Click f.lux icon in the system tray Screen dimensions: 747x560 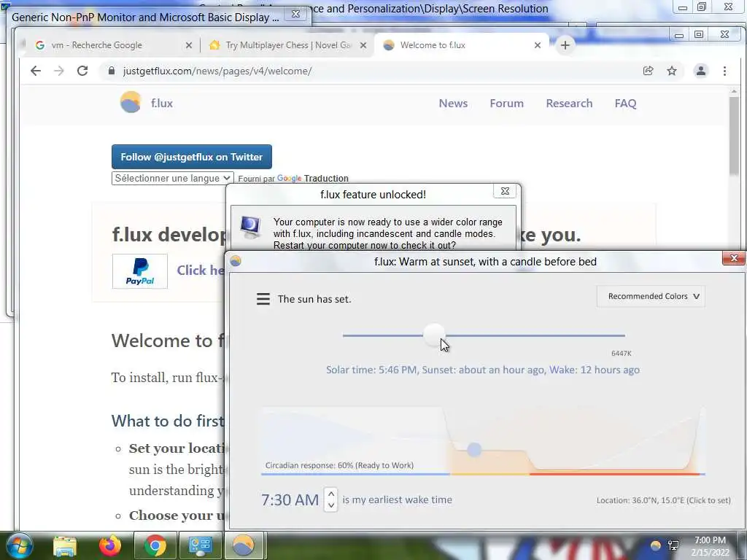[x=656, y=545]
